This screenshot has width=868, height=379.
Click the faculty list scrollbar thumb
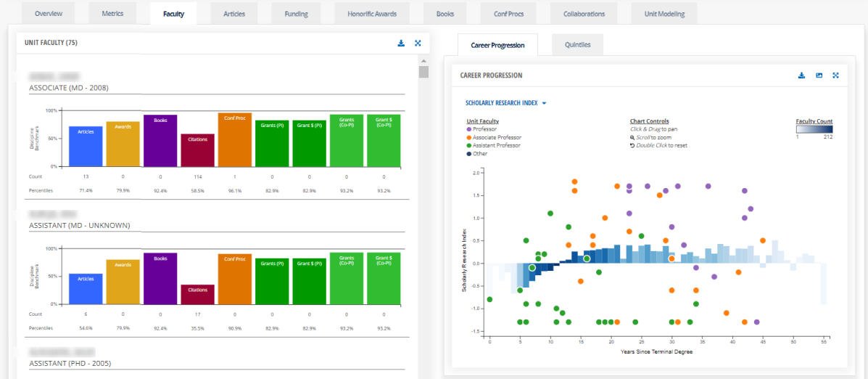point(423,72)
